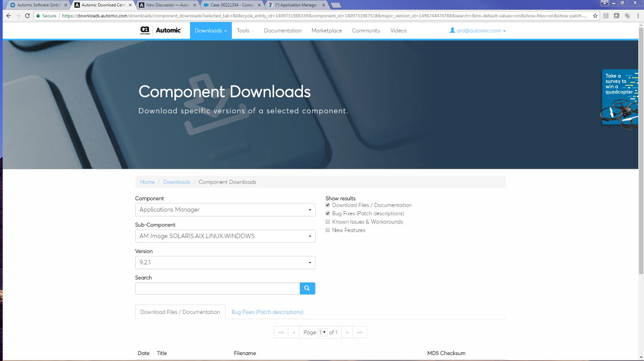Expand the Downloads menu in navbar
This screenshot has height=361, width=644.
pyautogui.click(x=211, y=31)
